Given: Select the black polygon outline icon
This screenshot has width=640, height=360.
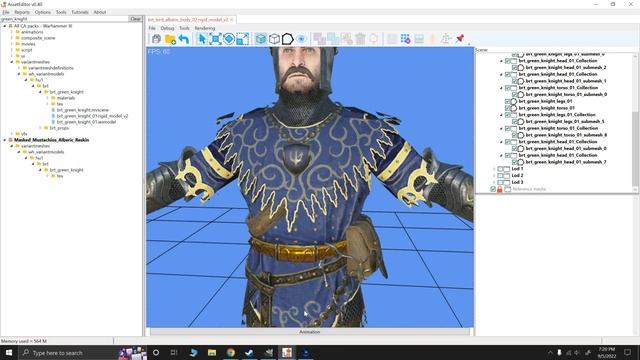Looking at the screenshot, I should tap(288, 39).
